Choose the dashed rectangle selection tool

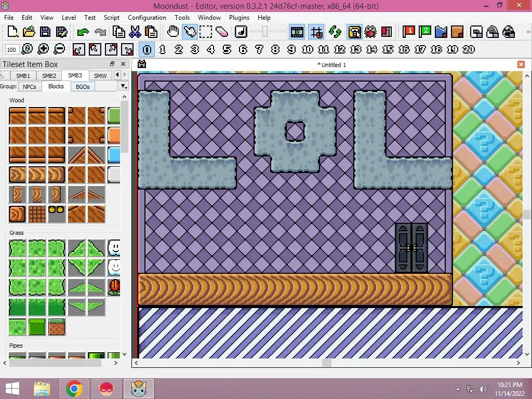(206, 32)
